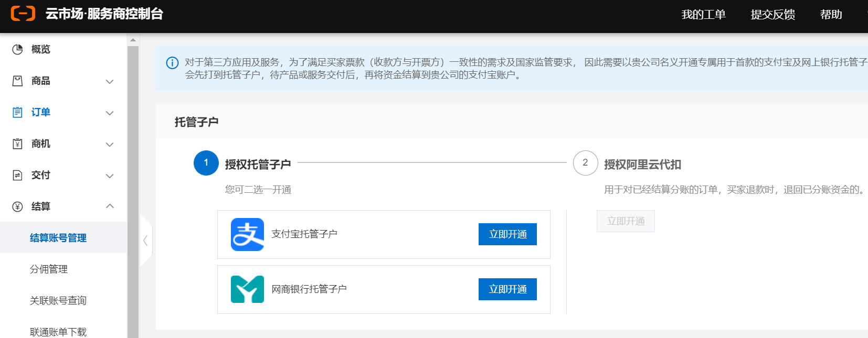This screenshot has width=868, height=338.
Task: Click the 云市场·服务商控制台 title
Action: [104, 14]
